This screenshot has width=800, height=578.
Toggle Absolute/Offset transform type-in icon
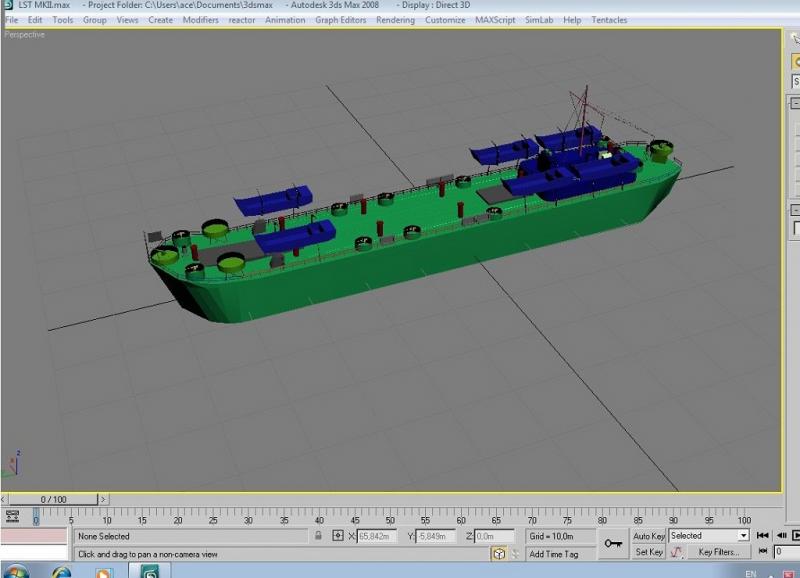338,536
